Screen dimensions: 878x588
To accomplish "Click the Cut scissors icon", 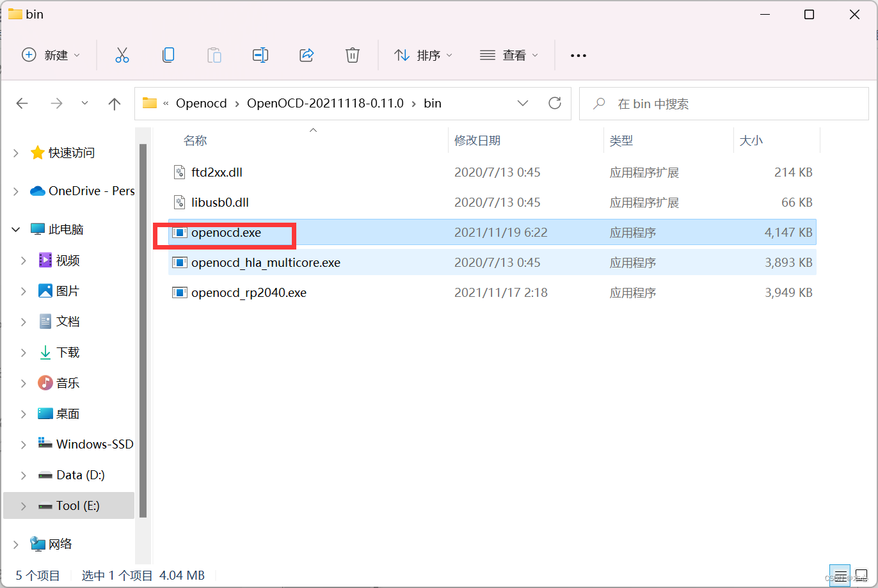I will [x=122, y=55].
